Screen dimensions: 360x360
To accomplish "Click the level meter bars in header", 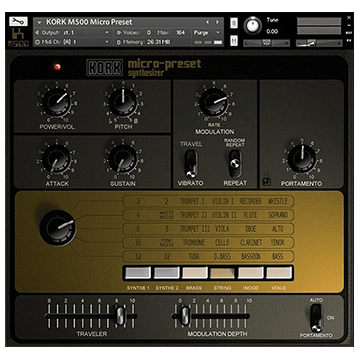I will (x=319, y=26).
